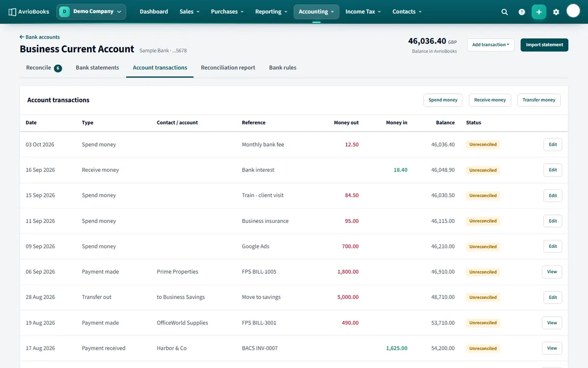Click the Money in column header
The image size is (588, 368).
click(x=396, y=123)
